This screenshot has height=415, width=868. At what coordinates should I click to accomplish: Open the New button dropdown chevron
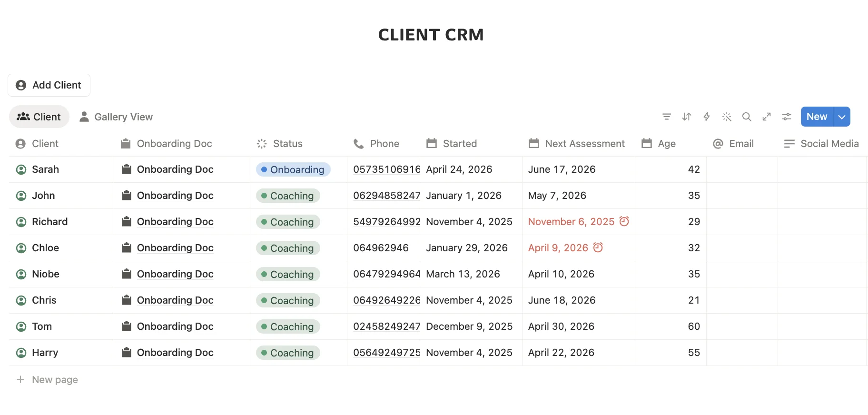(841, 117)
